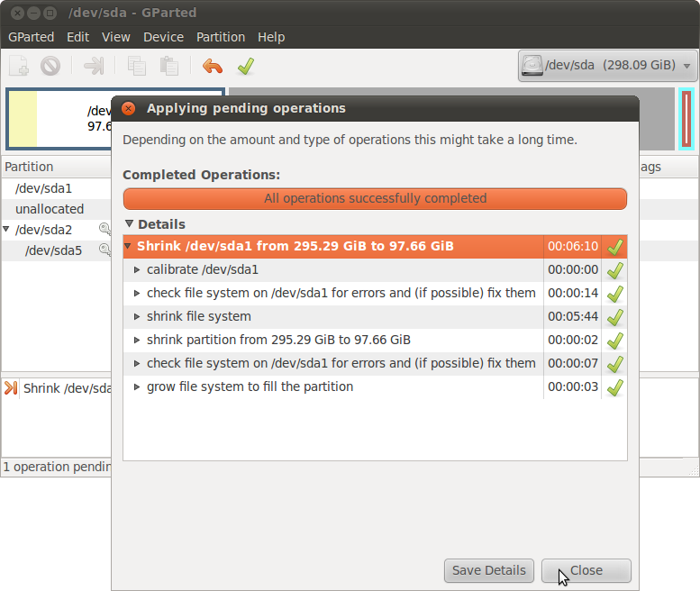
Task: Click the 1 operation pending status text
Action: click(57, 467)
